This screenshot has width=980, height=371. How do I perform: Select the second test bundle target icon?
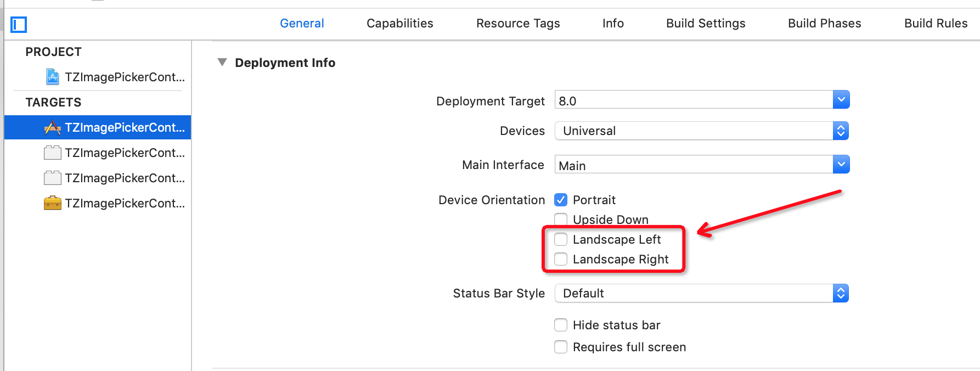(x=53, y=178)
